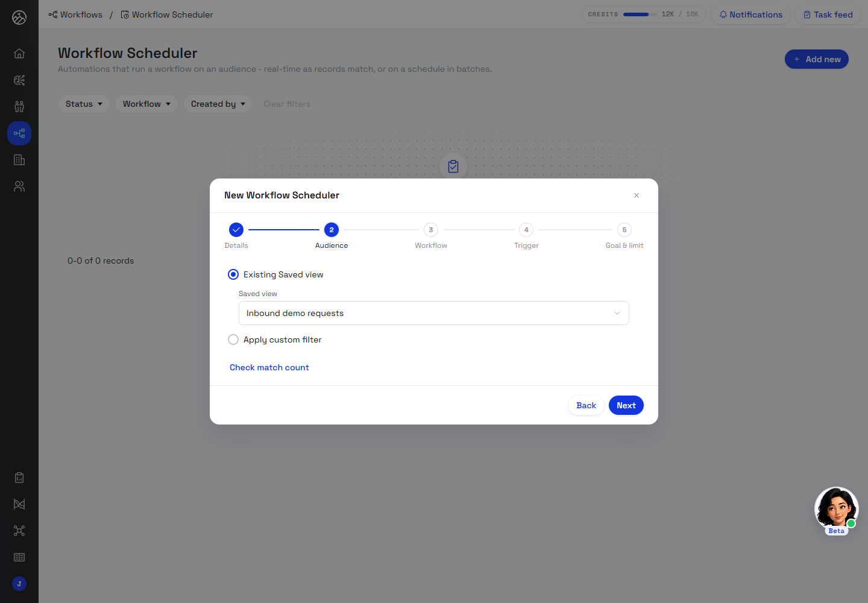
Task: Go to Workflows breadcrumb
Action: 76,14
